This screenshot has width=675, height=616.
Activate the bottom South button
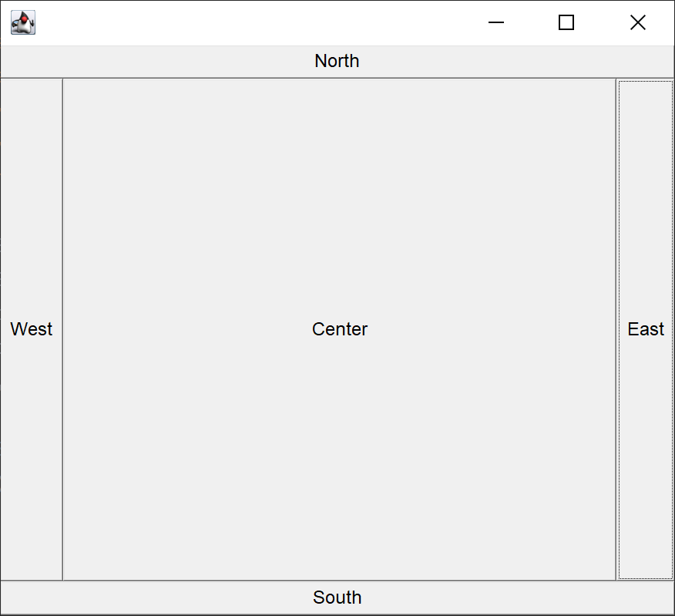(x=337, y=597)
